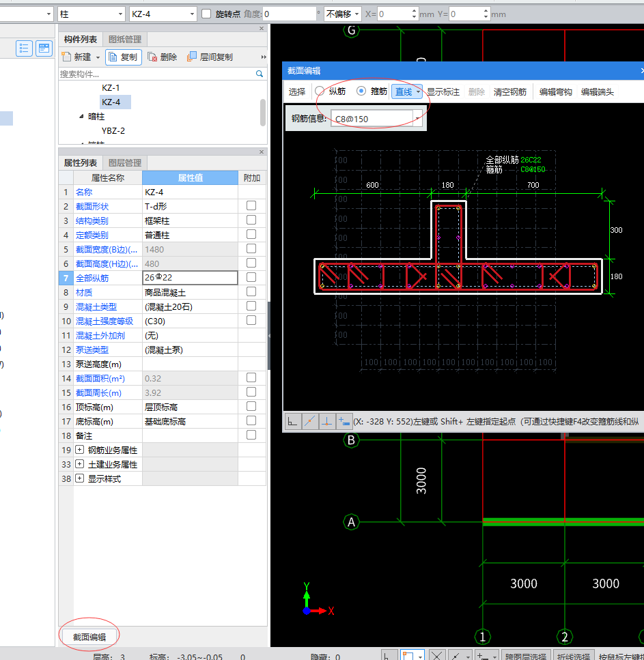Open the KZ-4 component dropdown in the top bar

tap(192, 14)
